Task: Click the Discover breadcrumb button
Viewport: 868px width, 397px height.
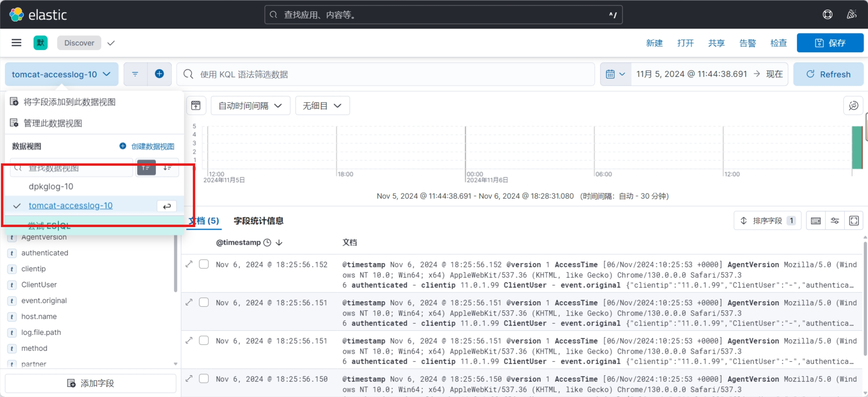Action: (79, 43)
